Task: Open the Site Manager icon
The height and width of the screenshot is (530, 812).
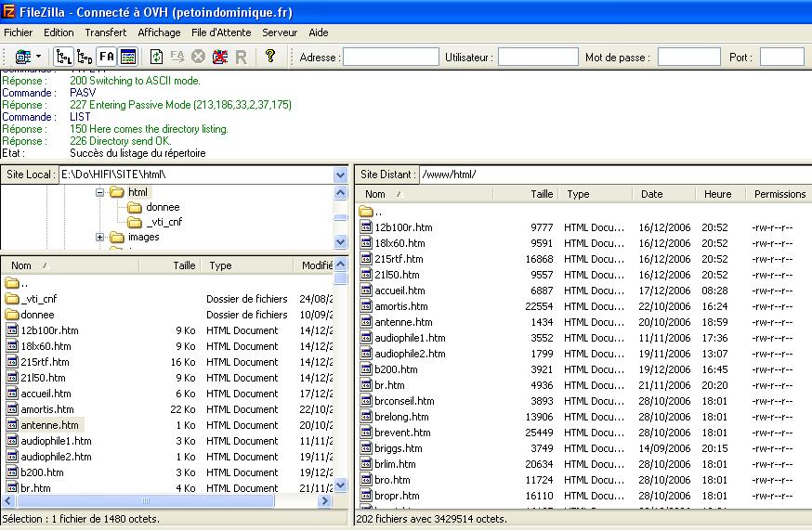Action: coord(23,57)
